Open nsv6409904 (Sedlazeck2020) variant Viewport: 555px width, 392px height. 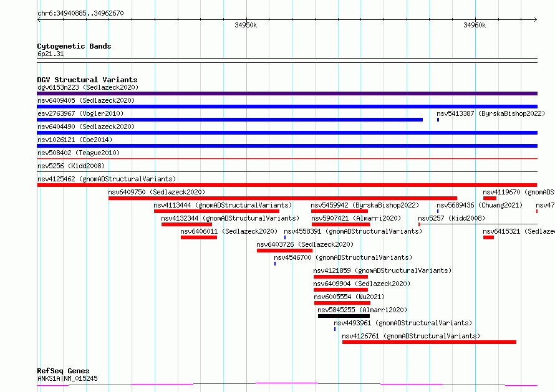[362, 284]
